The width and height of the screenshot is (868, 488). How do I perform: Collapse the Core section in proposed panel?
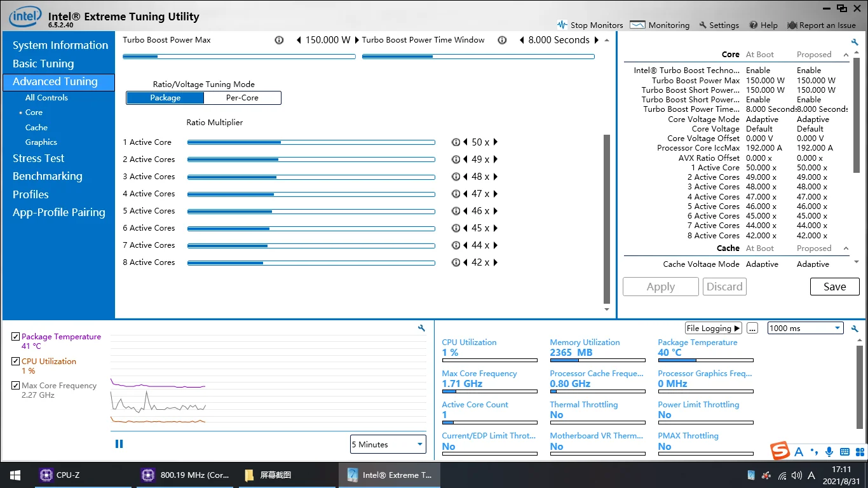click(x=846, y=55)
